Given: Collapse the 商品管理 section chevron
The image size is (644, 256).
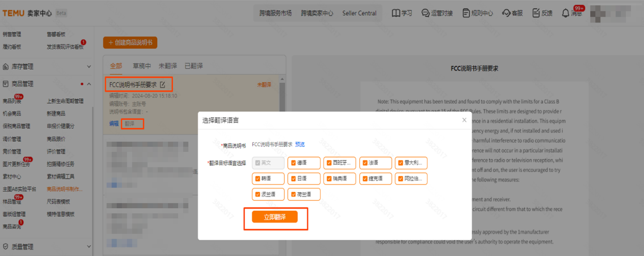Looking at the screenshot, I should point(89,84).
